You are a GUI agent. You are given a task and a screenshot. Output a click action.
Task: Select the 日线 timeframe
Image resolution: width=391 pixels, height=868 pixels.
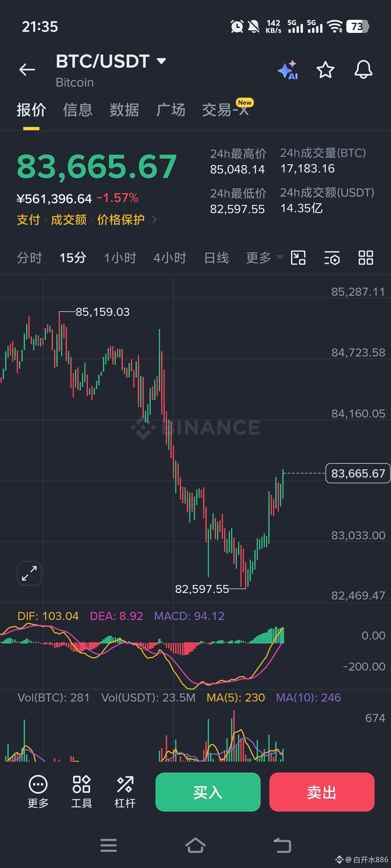coord(217,258)
